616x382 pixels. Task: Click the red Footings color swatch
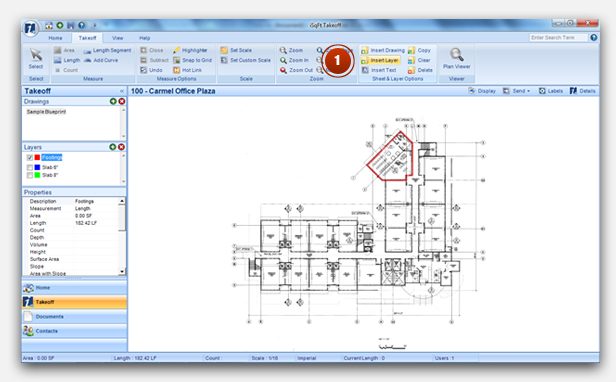click(x=37, y=158)
